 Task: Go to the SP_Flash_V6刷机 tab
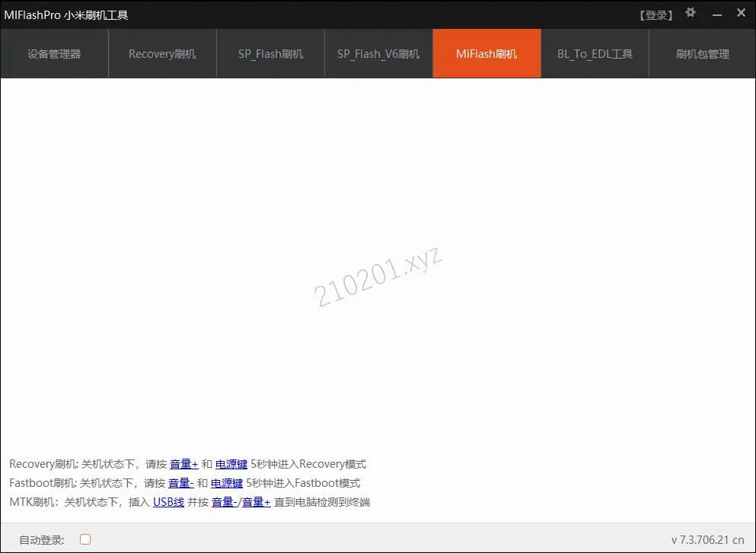(378, 53)
